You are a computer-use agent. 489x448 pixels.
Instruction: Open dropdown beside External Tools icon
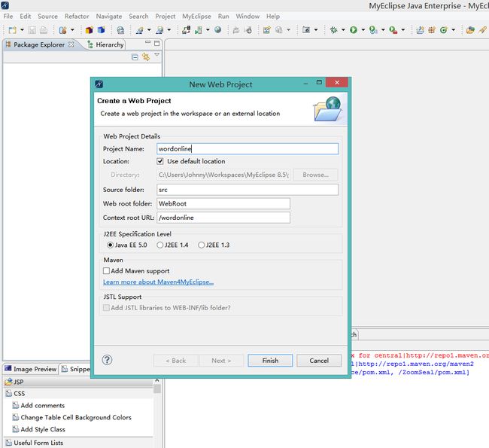tap(403, 30)
